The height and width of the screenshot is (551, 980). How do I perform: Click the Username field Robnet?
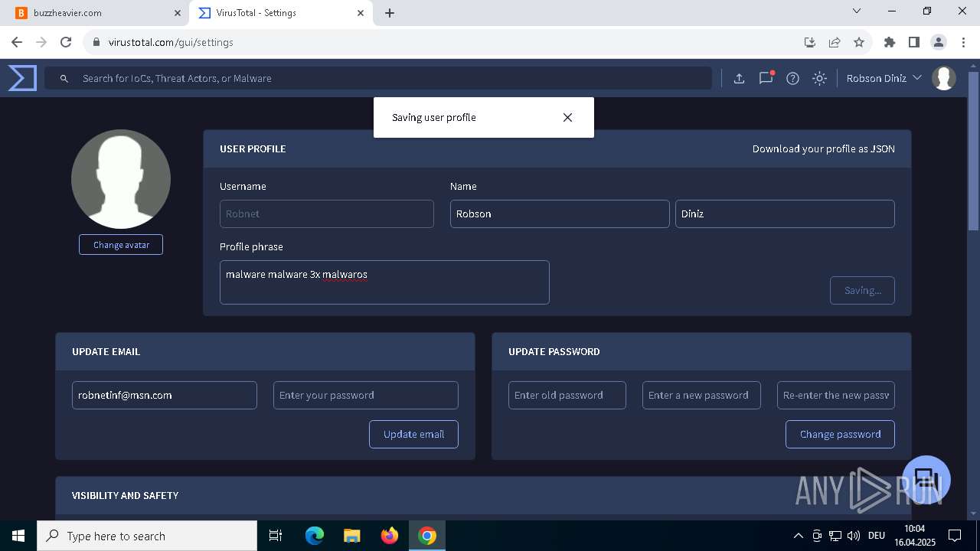[327, 214]
